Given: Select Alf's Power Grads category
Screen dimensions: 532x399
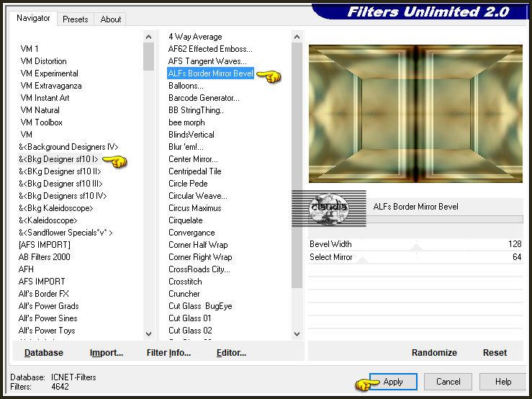Looking at the screenshot, I should (x=48, y=305).
